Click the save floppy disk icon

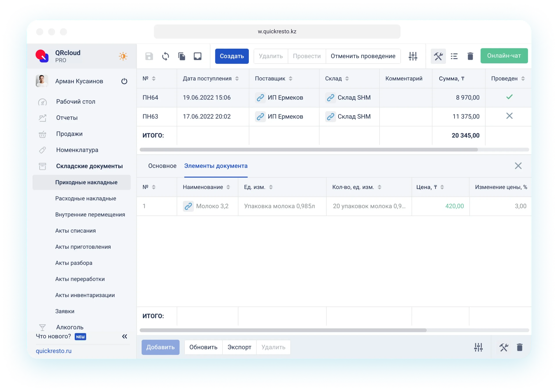pos(149,56)
